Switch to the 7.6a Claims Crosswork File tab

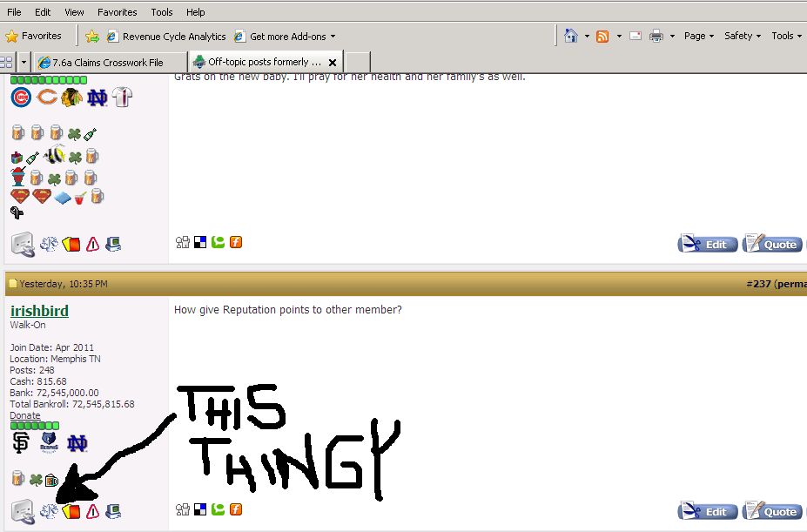(x=109, y=62)
